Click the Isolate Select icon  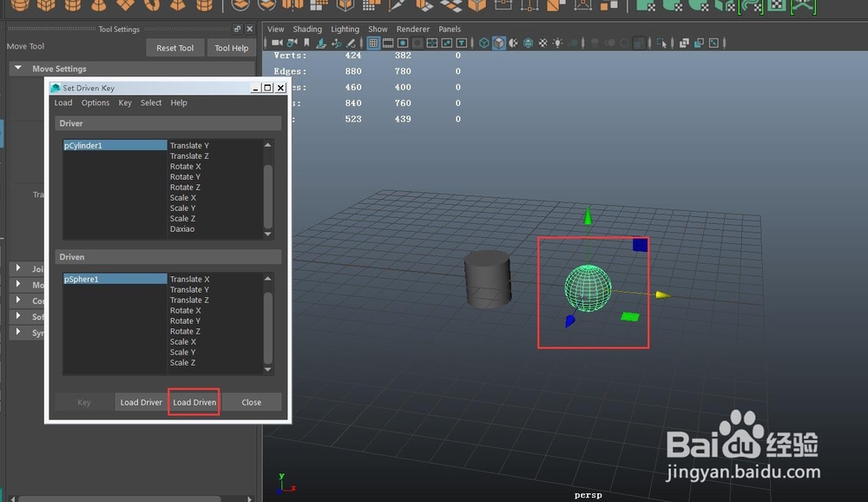(x=662, y=43)
